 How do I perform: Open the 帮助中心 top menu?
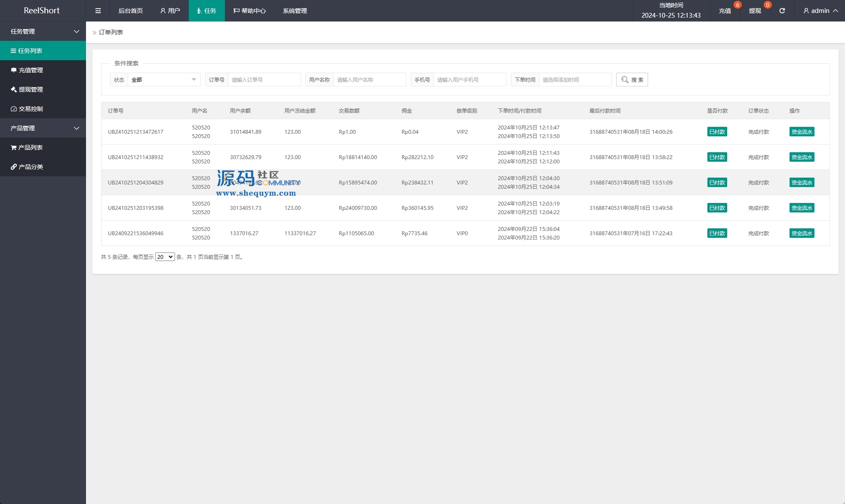pos(249,11)
